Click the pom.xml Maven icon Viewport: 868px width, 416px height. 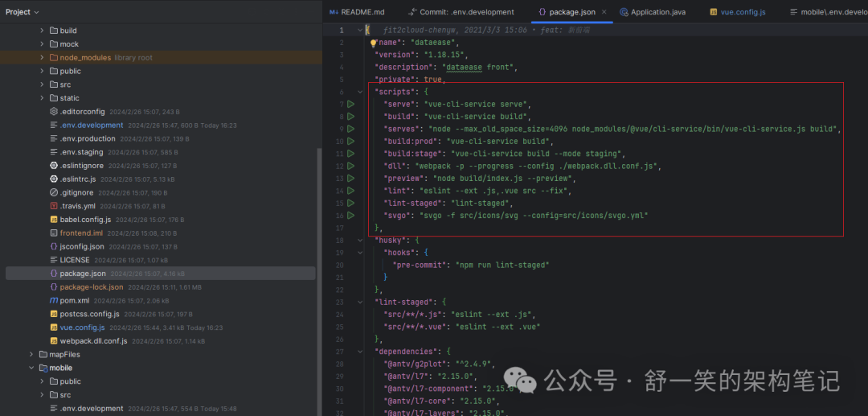click(x=54, y=300)
